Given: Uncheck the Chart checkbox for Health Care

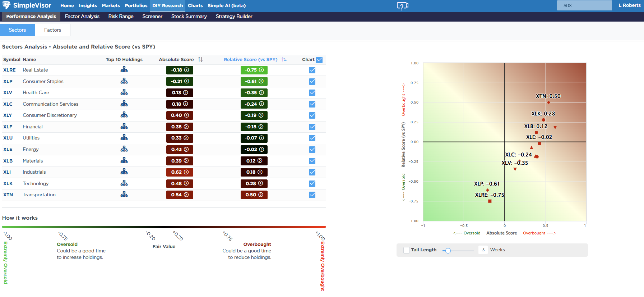Looking at the screenshot, I should coord(312,93).
